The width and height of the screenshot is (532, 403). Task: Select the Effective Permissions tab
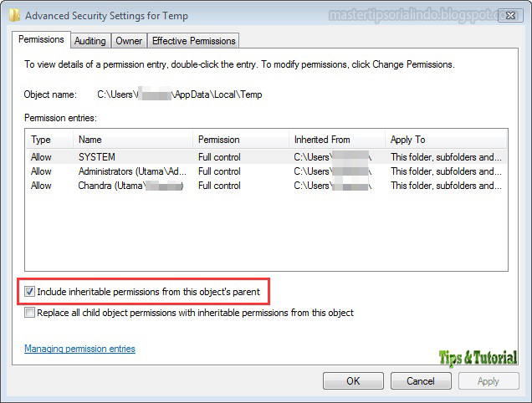click(x=193, y=40)
